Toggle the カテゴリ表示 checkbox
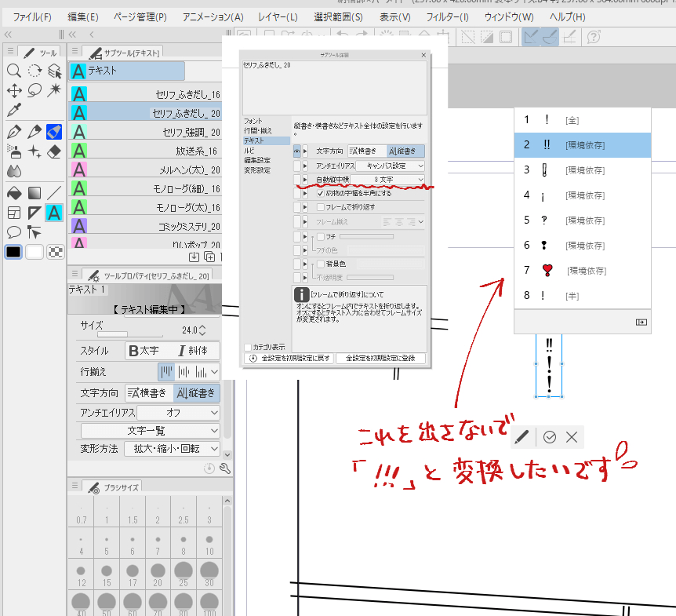 click(x=249, y=347)
